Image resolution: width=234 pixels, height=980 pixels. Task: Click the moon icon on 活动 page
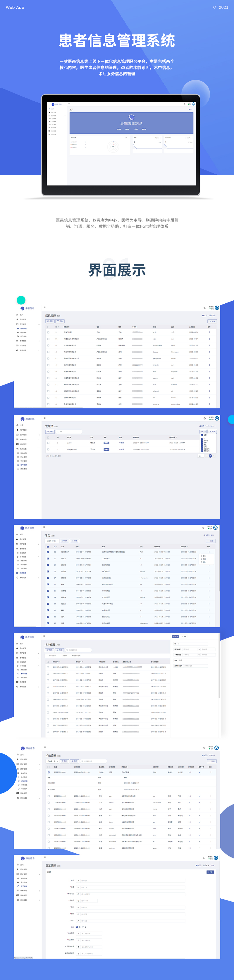click(204, 528)
